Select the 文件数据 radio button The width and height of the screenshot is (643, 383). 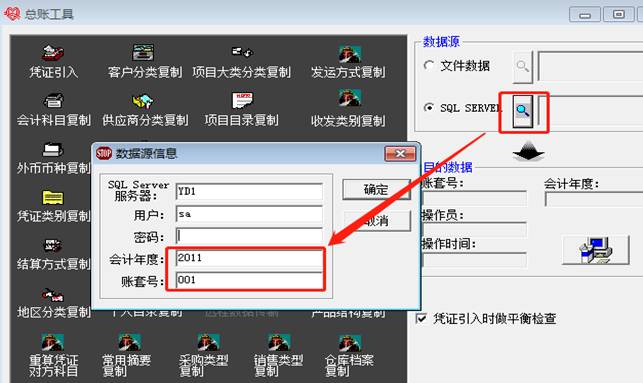[429, 65]
